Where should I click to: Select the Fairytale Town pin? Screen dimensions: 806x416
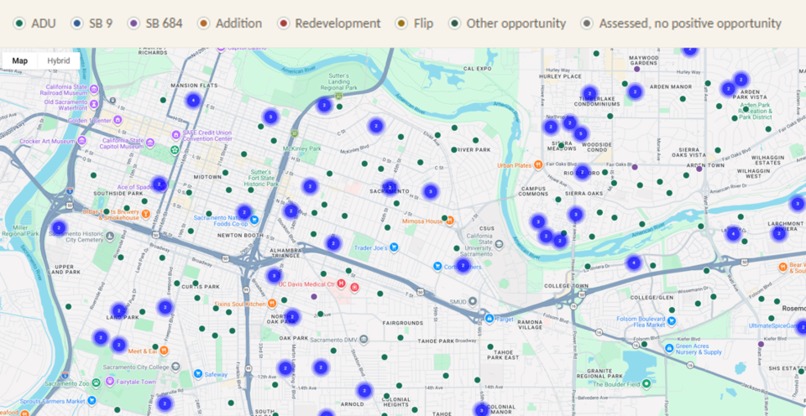109,381
